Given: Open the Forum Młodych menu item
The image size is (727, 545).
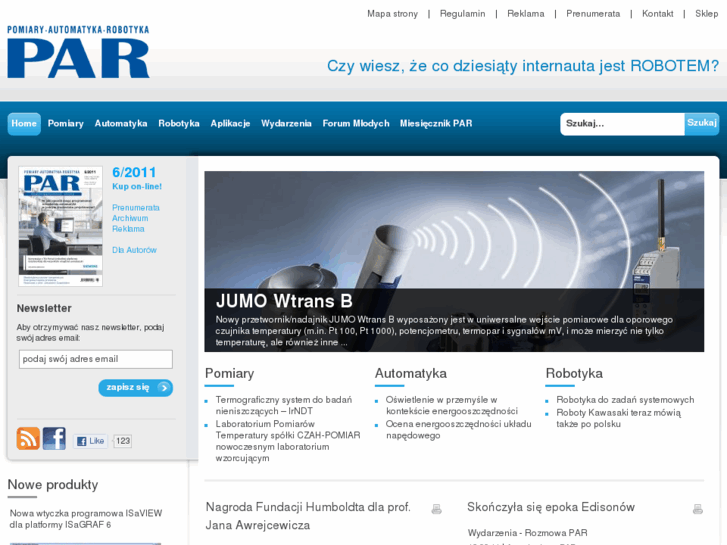Looking at the screenshot, I should pyautogui.click(x=356, y=123).
